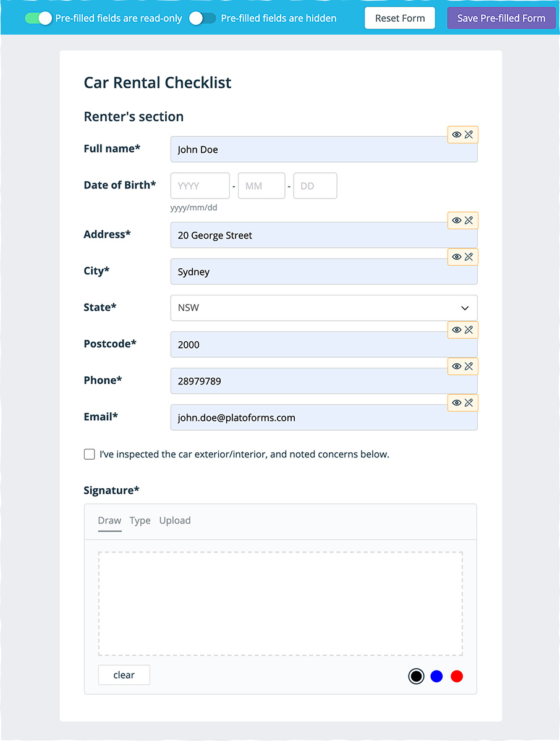The image size is (560, 741).
Task: Click the pencil-slash icon above Full name field
Action: click(469, 135)
